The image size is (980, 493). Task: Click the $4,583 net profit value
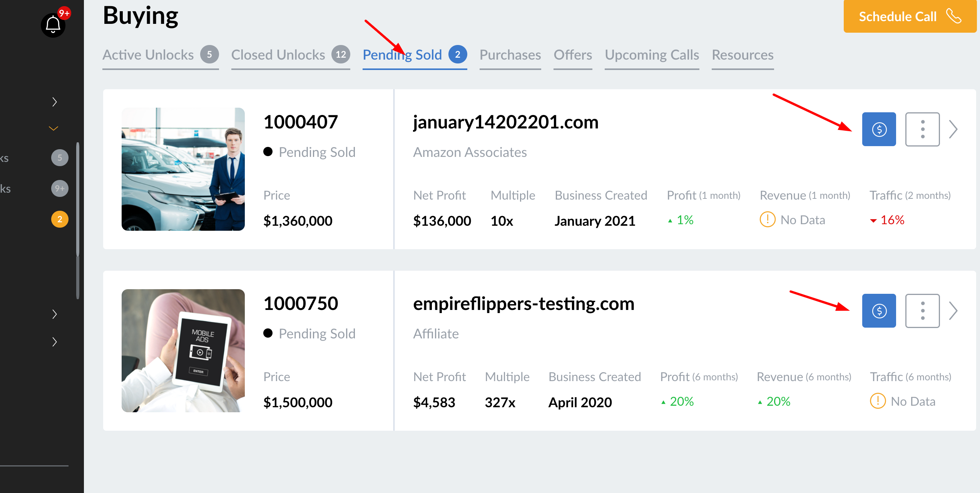[434, 402]
